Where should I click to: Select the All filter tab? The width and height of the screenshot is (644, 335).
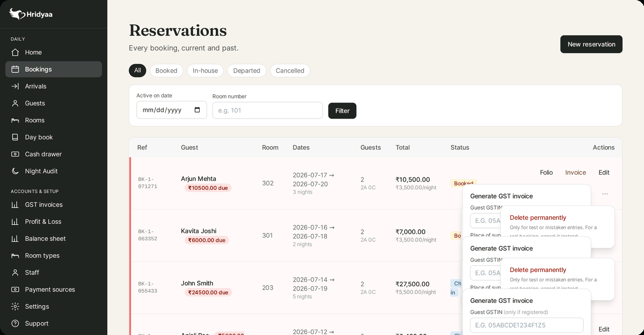coord(138,71)
